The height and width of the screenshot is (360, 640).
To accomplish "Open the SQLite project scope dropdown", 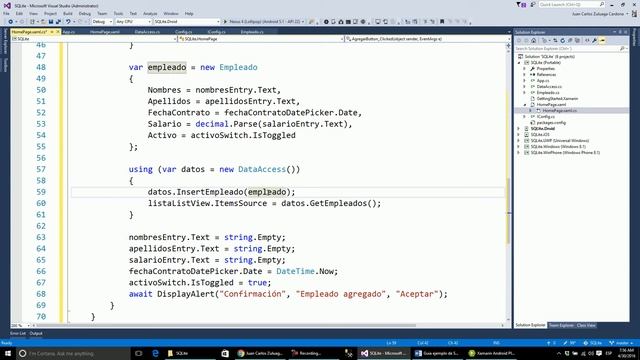I will (x=94, y=39).
